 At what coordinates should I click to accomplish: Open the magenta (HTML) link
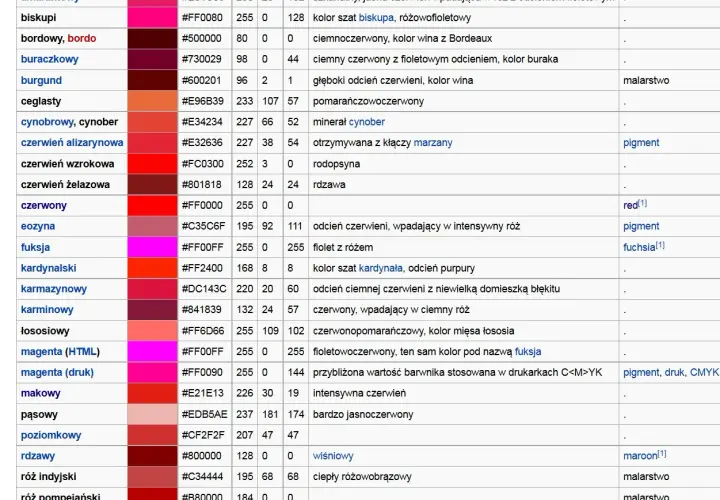60,352
